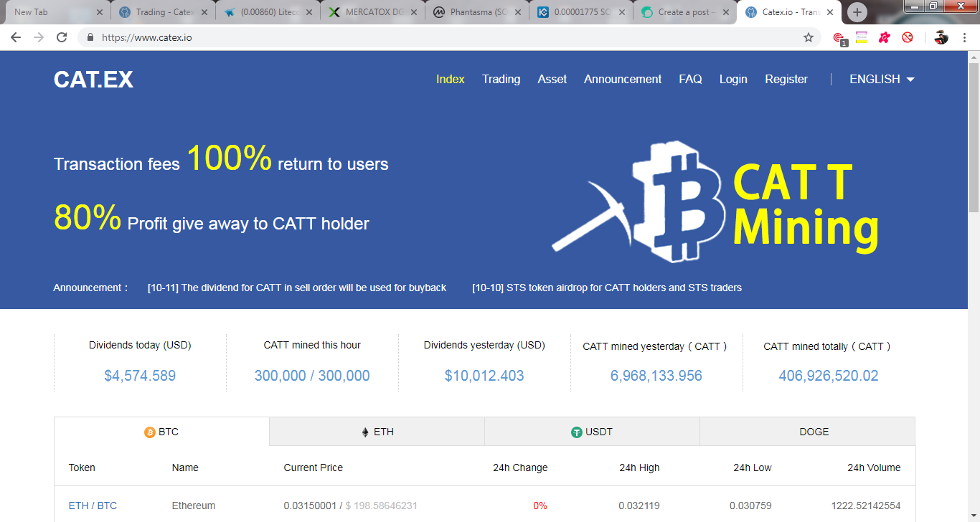Click the CATT mined this hour value 300,000 / 300,000
Screen dimensions: 980x522
tap(312, 376)
